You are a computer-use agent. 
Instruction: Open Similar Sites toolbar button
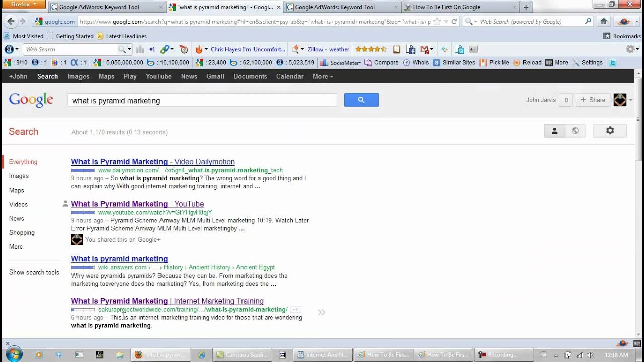click(454, 63)
